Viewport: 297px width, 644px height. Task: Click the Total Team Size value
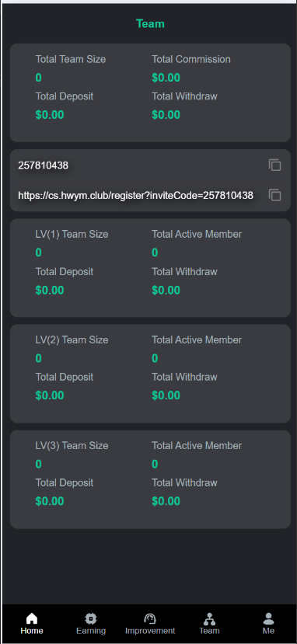38,78
